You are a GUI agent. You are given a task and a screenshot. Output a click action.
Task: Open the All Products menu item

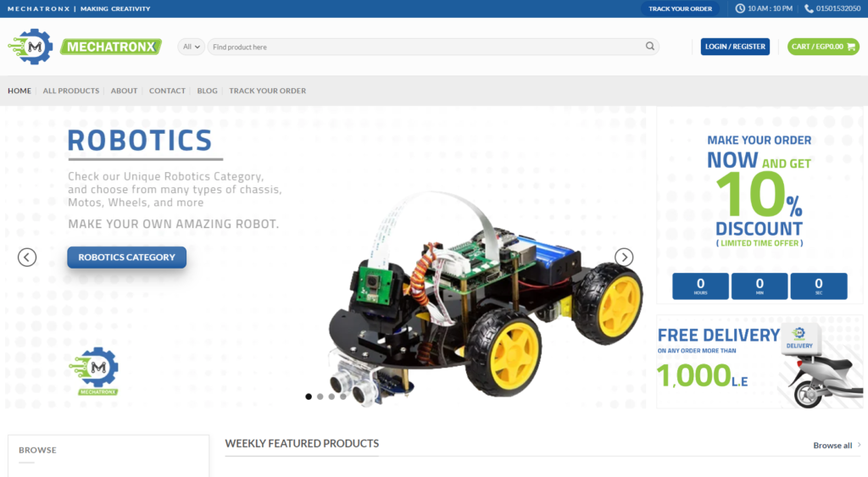[71, 91]
